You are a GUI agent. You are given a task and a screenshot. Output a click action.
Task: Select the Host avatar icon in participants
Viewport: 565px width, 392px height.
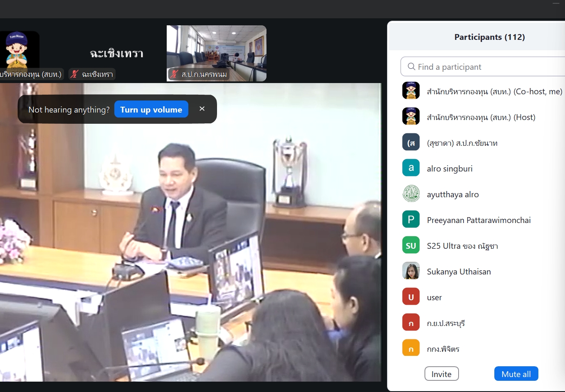click(411, 117)
